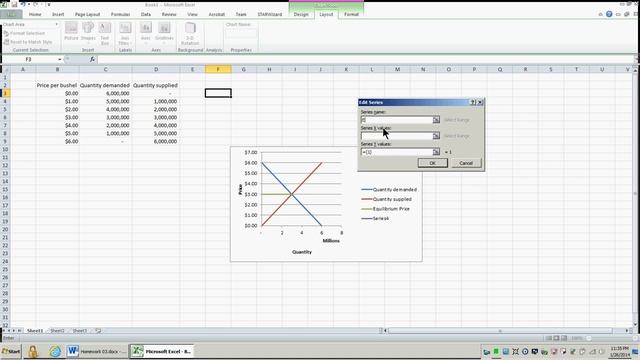Click Internet Explorer taskbar icon
This screenshot has width=640, height=360.
tap(55, 351)
